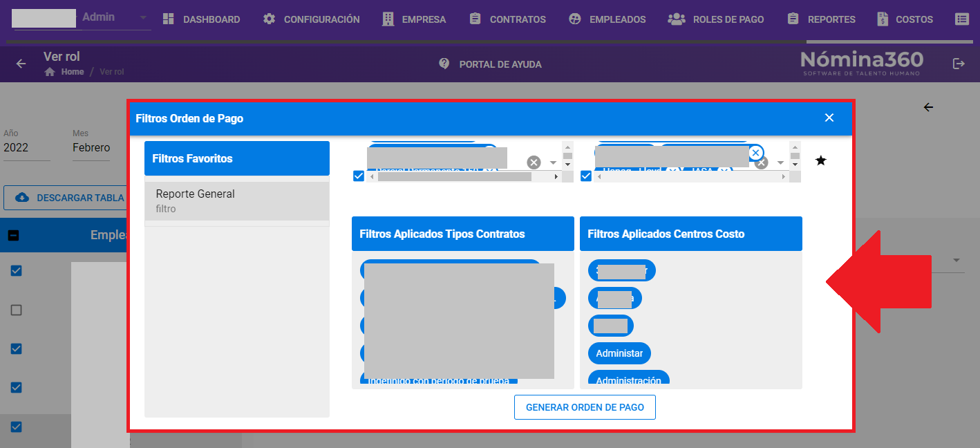Click Generar Orden de Pago button

[x=585, y=407]
